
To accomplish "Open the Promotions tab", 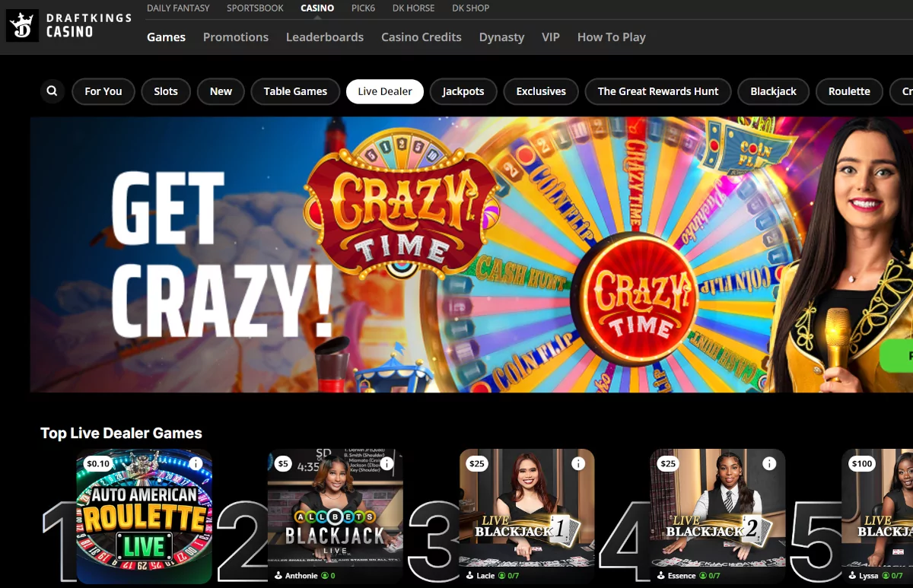I will (236, 37).
